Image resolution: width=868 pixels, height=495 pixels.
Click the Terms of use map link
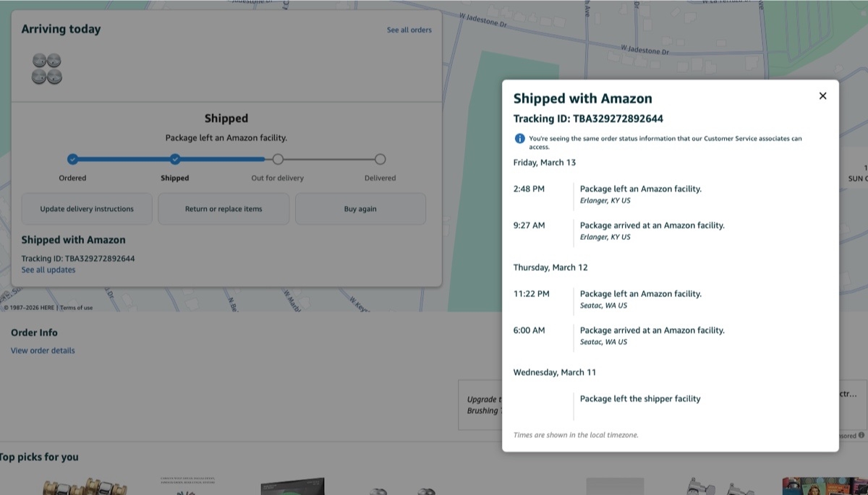pos(77,308)
